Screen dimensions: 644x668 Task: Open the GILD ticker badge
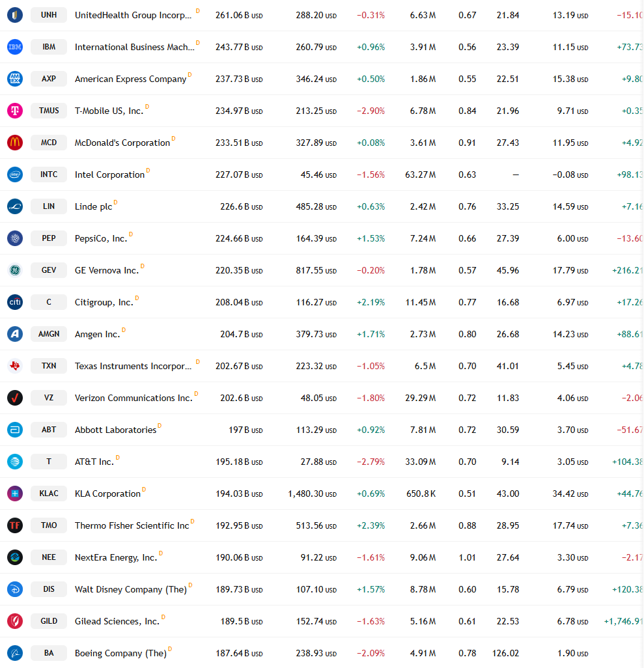coord(49,621)
